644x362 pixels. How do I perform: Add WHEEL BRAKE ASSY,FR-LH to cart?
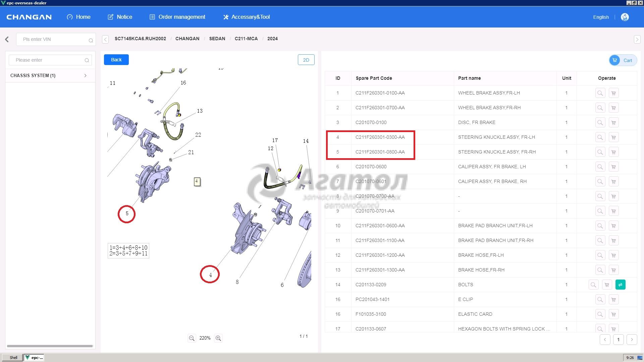[613, 93]
